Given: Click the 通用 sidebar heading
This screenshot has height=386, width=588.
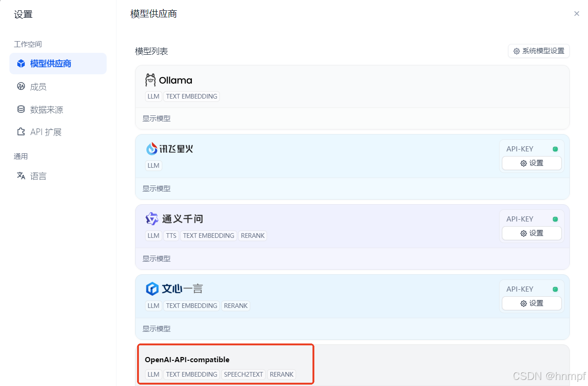Looking at the screenshot, I should click(x=21, y=157).
